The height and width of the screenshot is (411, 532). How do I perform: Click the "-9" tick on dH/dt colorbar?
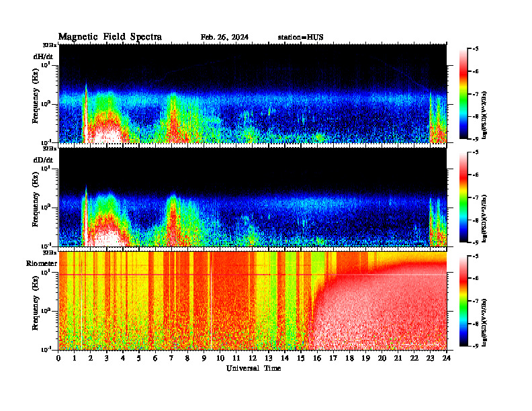[x=476, y=139]
